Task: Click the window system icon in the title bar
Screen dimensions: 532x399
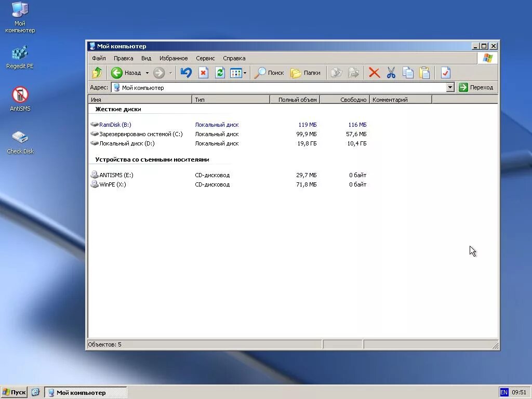Action: (x=92, y=46)
